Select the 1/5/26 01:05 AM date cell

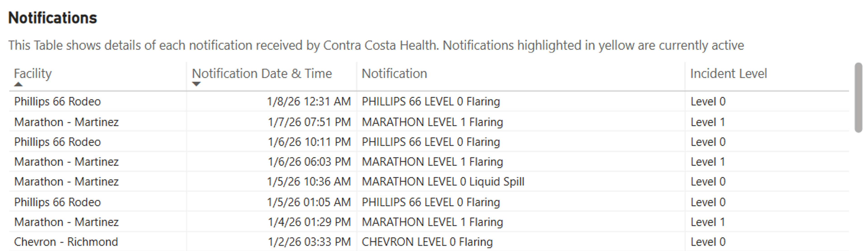tap(309, 202)
